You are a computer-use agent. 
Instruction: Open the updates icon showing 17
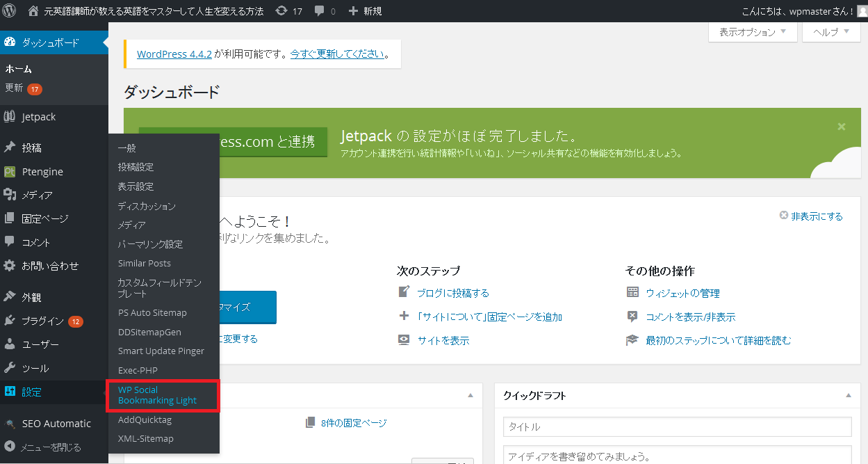[281, 11]
